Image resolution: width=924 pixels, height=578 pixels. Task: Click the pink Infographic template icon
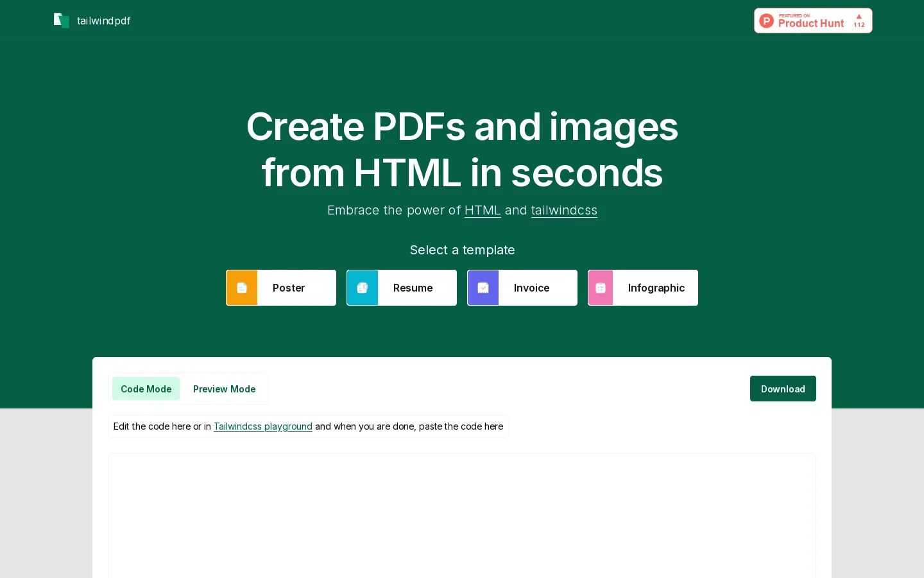point(601,288)
